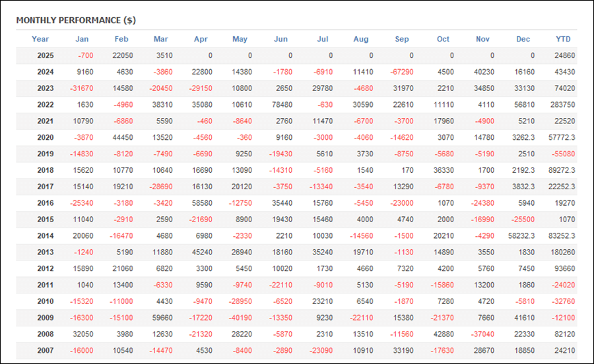This screenshot has height=364, width=594.
Task: Click the Aug column header
Action: 360,39
